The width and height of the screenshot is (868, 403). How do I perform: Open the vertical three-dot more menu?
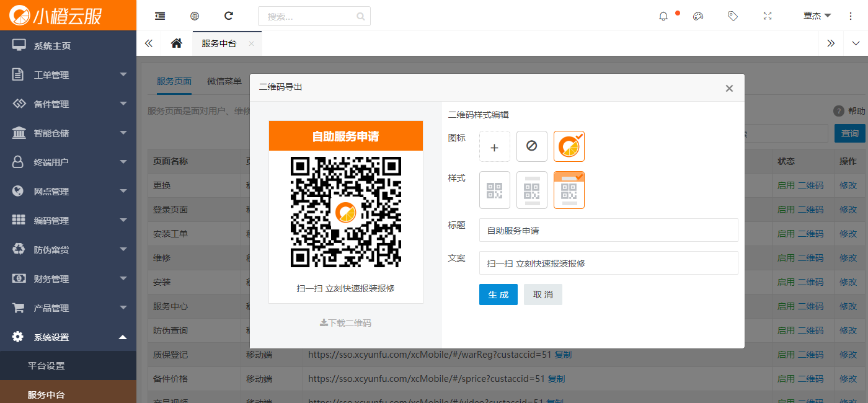pos(851,16)
